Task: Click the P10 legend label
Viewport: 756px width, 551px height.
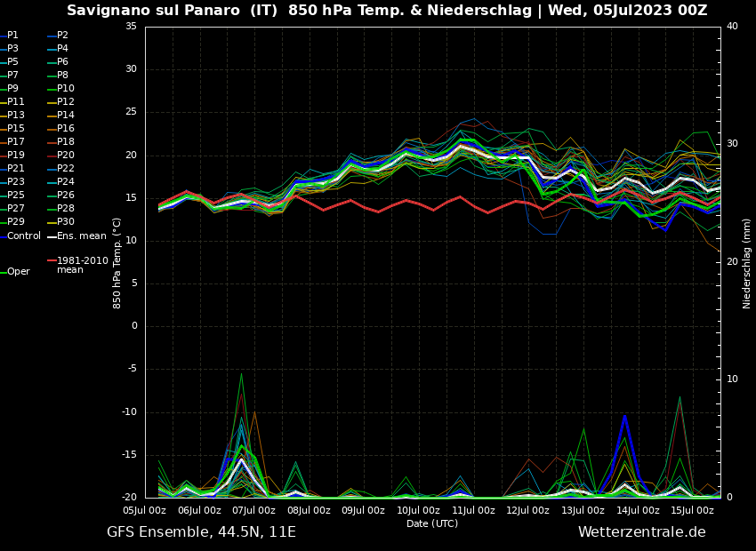Action: 66,89
